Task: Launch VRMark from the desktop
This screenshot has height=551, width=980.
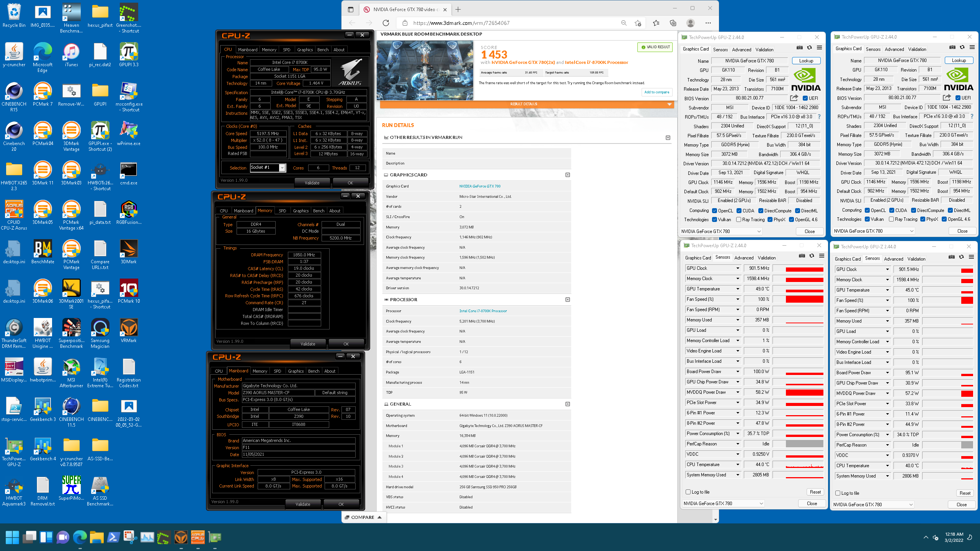Action: 129,331
